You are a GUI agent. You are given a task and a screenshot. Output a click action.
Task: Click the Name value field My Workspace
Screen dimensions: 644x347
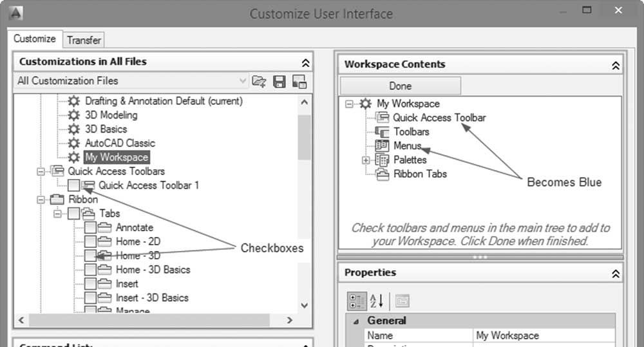544,336
